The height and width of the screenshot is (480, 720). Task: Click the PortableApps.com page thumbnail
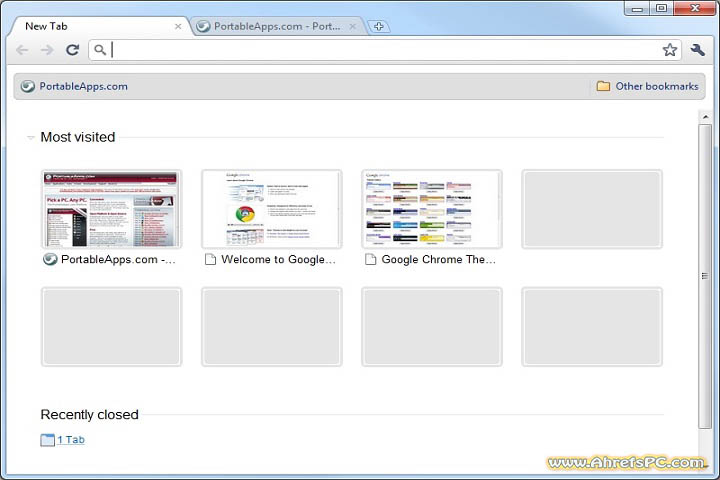pyautogui.click(x=112, y=209)
